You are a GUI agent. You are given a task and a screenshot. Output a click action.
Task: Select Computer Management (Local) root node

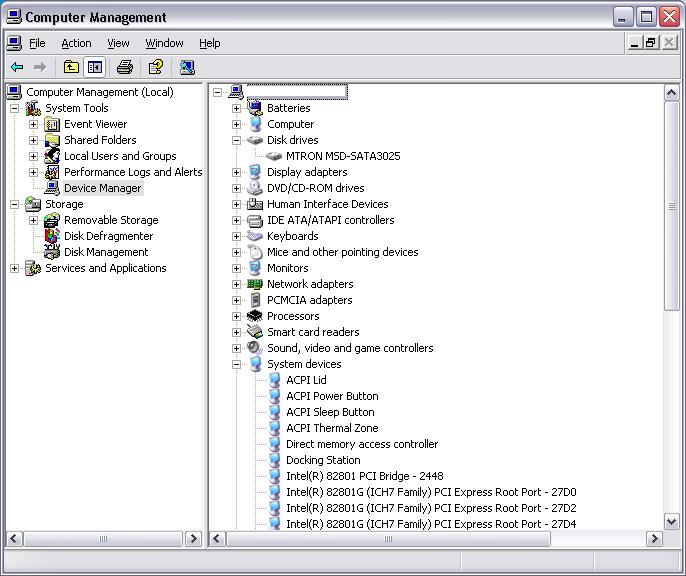[100, 92]
